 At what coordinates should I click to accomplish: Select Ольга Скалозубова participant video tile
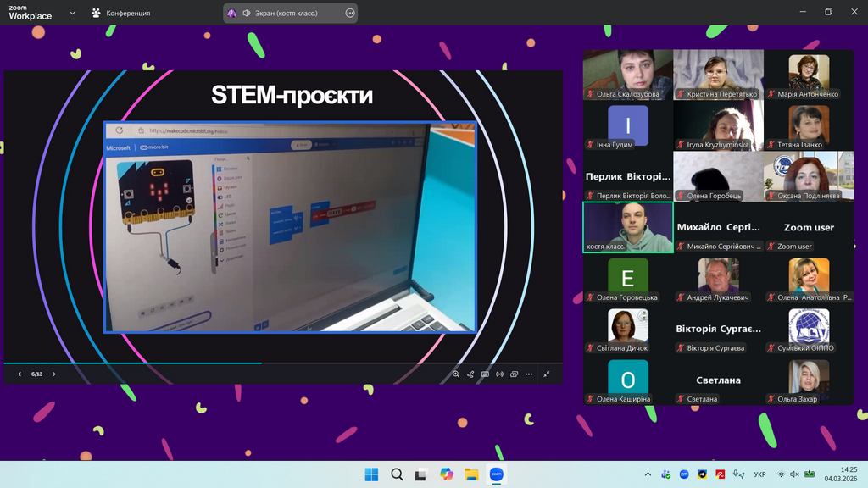tap(628, 75)
